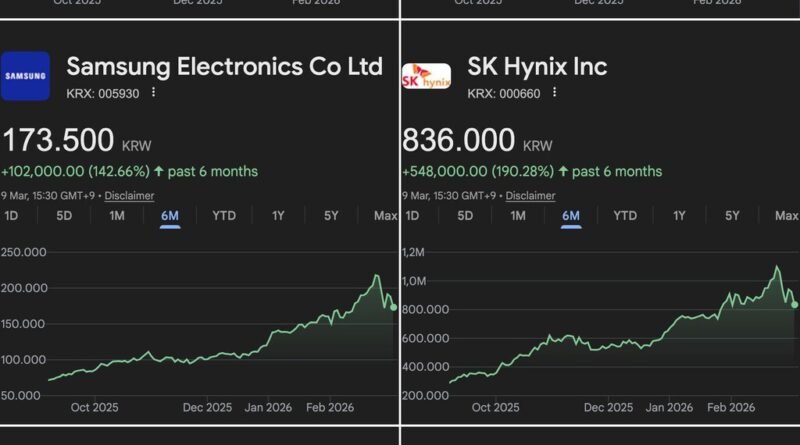Click the SK Hynix chart endpoint dot

[795, 305]
